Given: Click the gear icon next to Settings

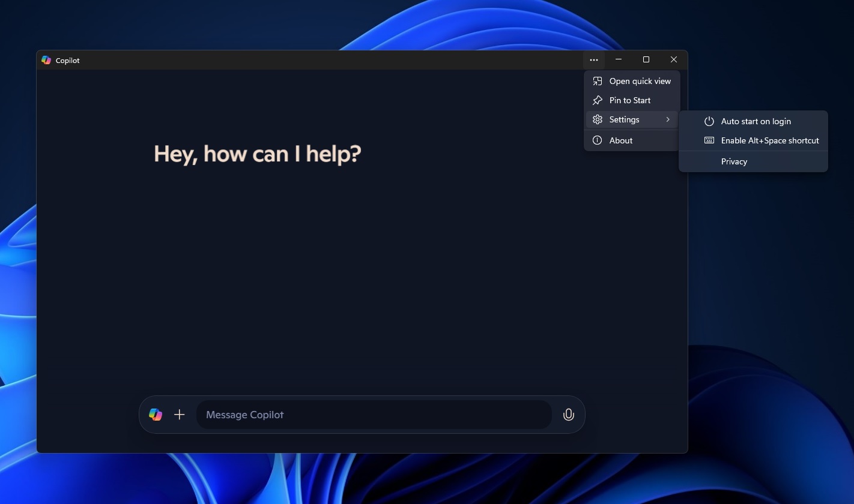Looking at the screenshot, I should click(597, 119).
